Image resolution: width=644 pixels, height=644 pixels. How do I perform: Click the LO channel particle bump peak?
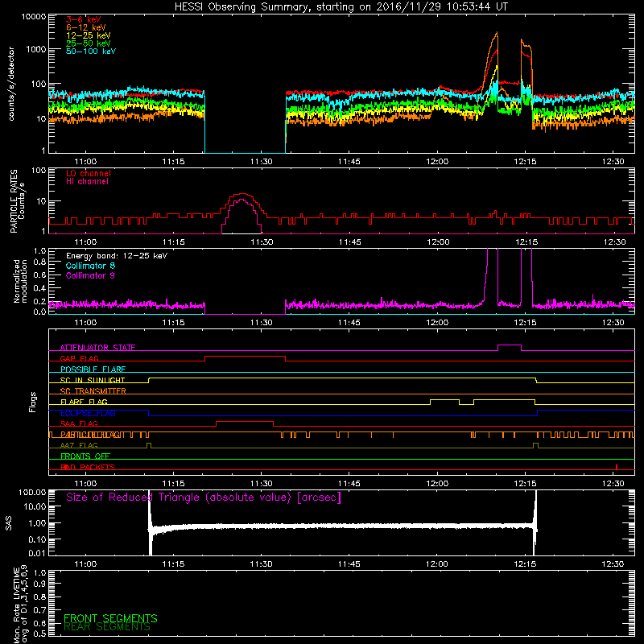click(x=243, y=193)
